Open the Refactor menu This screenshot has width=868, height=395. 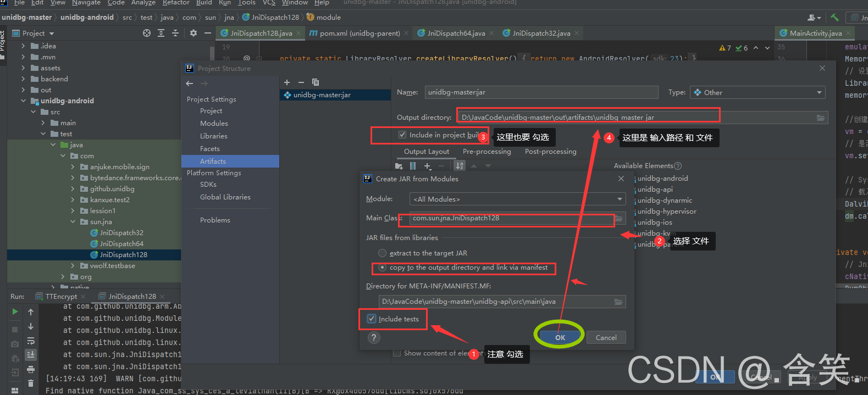coord(176,3)
